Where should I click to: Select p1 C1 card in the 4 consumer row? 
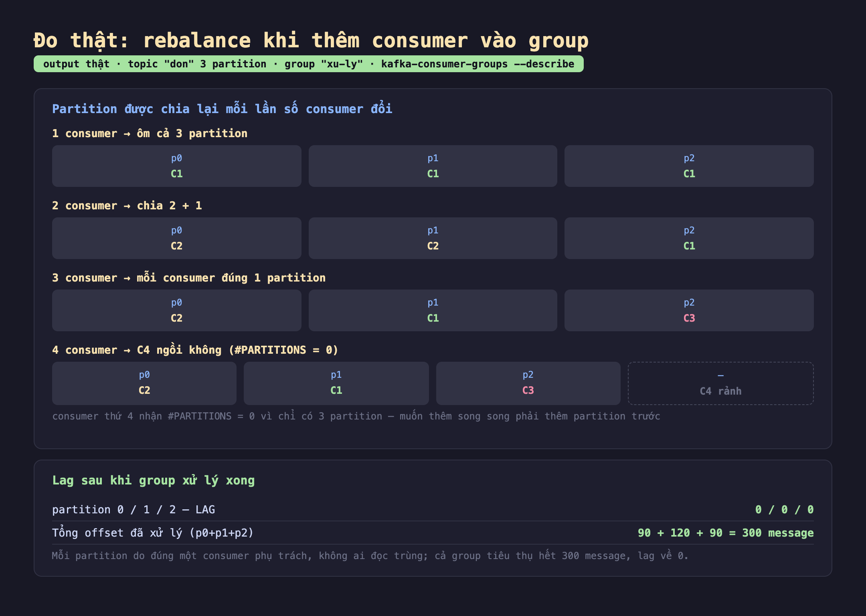click(336, 383)
